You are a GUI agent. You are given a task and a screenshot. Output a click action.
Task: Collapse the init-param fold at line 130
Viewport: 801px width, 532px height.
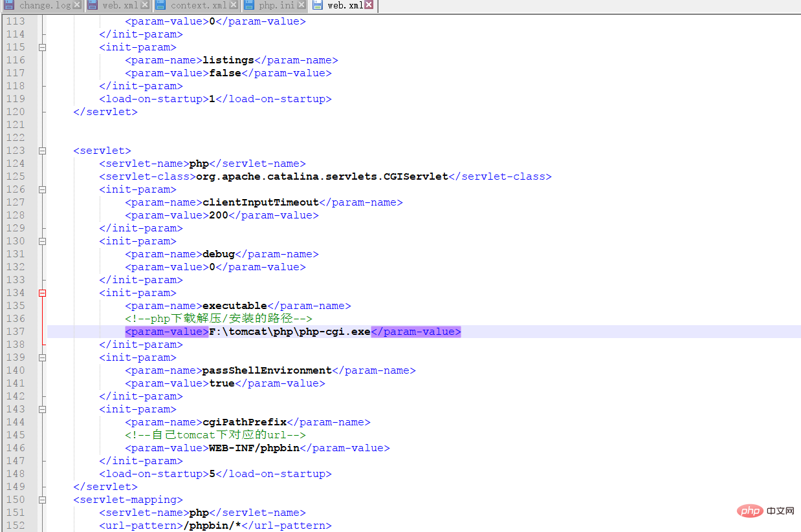pos(43,241)
